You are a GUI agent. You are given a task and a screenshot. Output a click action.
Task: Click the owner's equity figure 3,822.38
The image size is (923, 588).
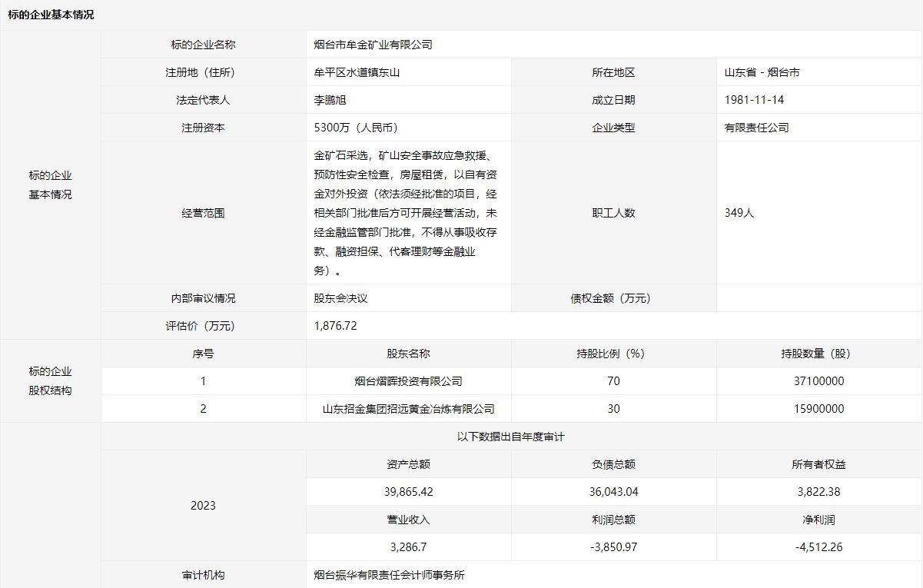click(819, 492)
